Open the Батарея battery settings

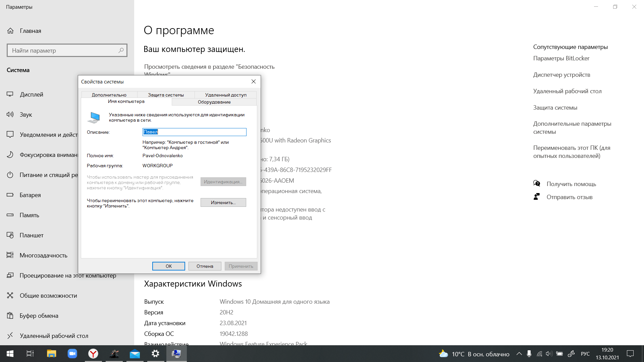click(30, 195)
